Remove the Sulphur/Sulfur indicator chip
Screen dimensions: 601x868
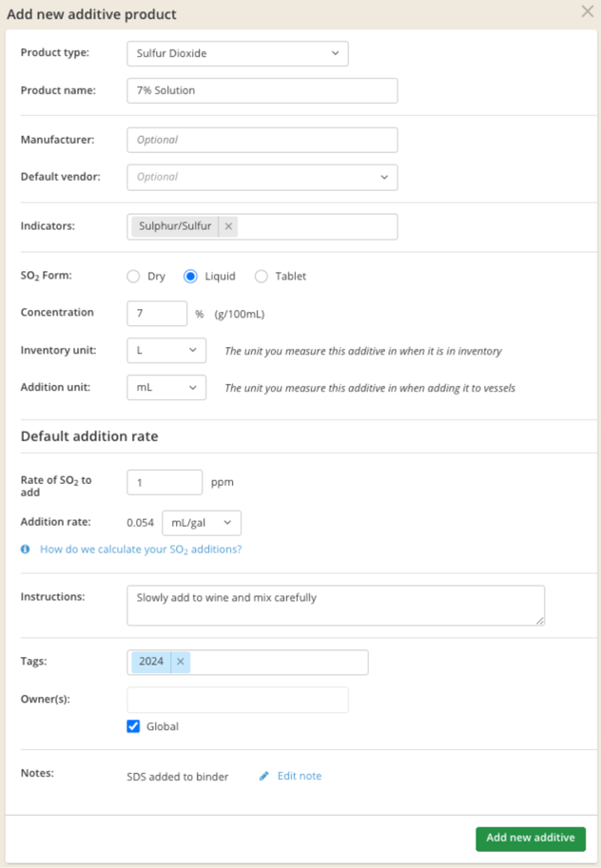228,226
